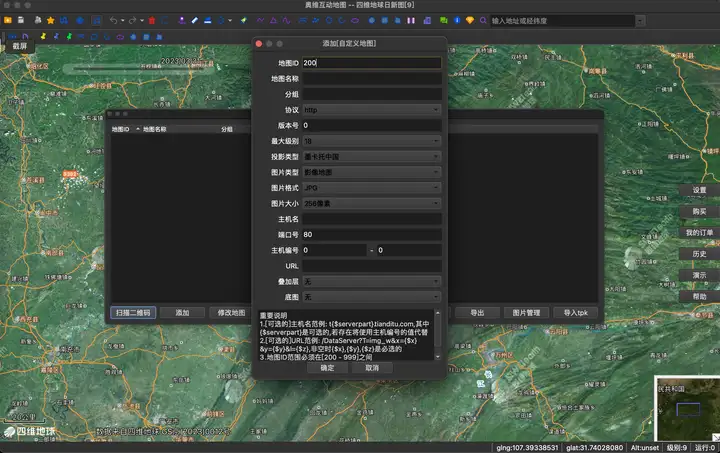Click the orange folder open icon
The height and width of the screenshot is (453, 720).
[8, 20]
